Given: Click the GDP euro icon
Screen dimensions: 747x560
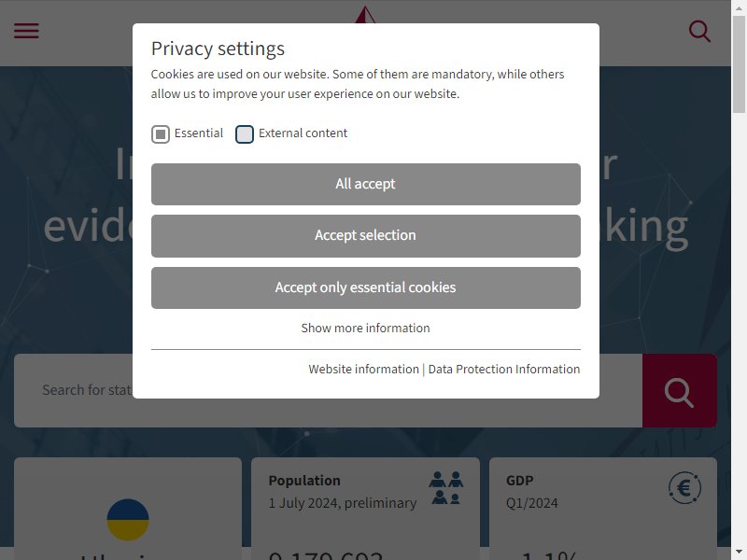Looking at the screenshot, I should (x=684, y=487).
